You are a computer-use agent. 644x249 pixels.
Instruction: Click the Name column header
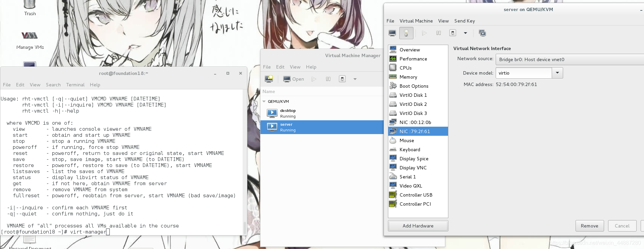[322, 91]
